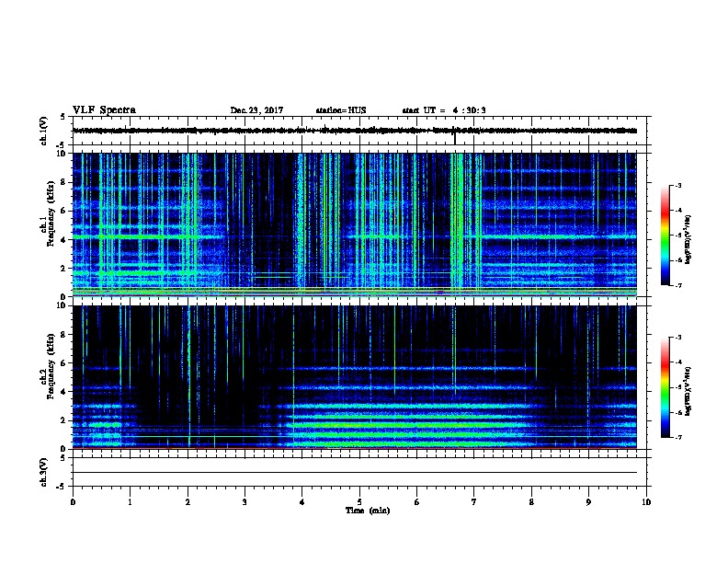The height and width of the screenshot is (563, 728).
Task: Click the flat ch.3 voltage line
Action: click(355, 473)
